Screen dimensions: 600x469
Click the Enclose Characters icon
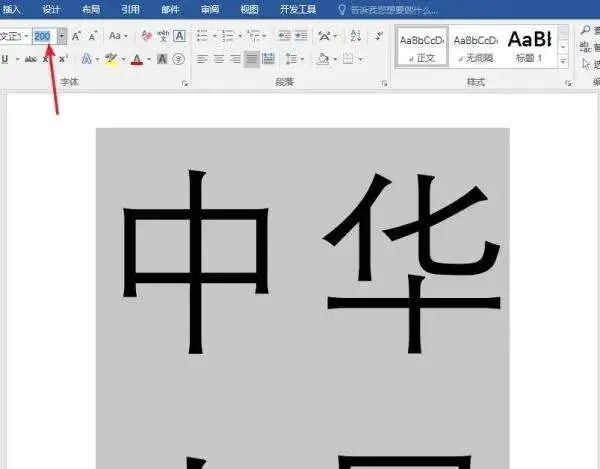(x=179, y=59)
